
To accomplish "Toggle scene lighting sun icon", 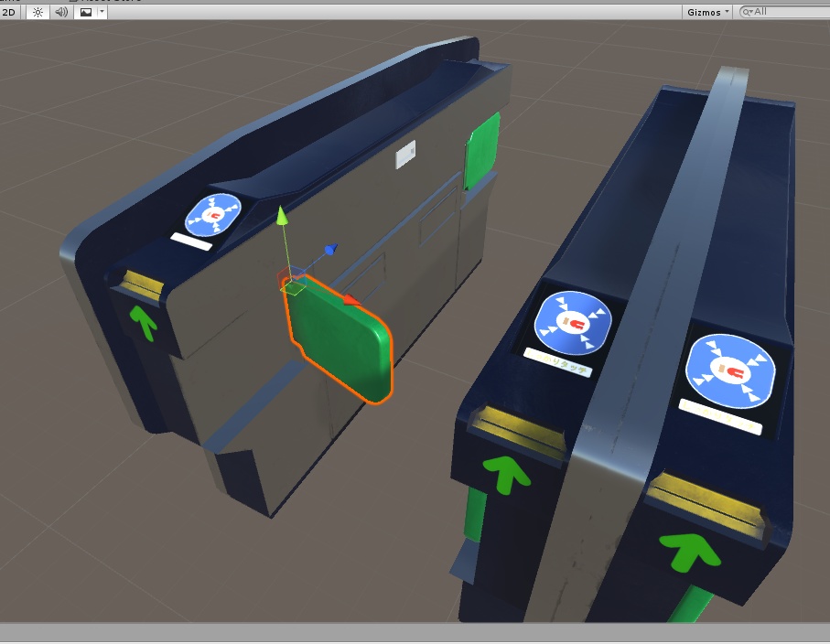I will [x=38, y=12].
